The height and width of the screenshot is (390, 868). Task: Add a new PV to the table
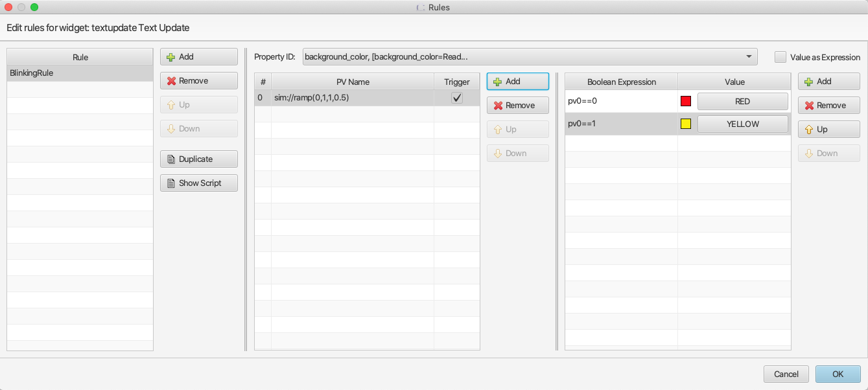pos(517,82)
